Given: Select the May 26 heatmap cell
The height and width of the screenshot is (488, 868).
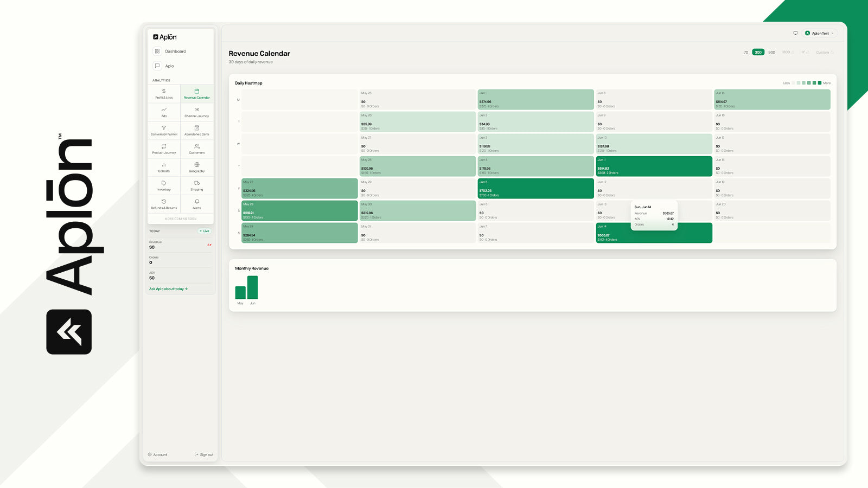Looking at the screenshot, I should [x=418, y=122].
